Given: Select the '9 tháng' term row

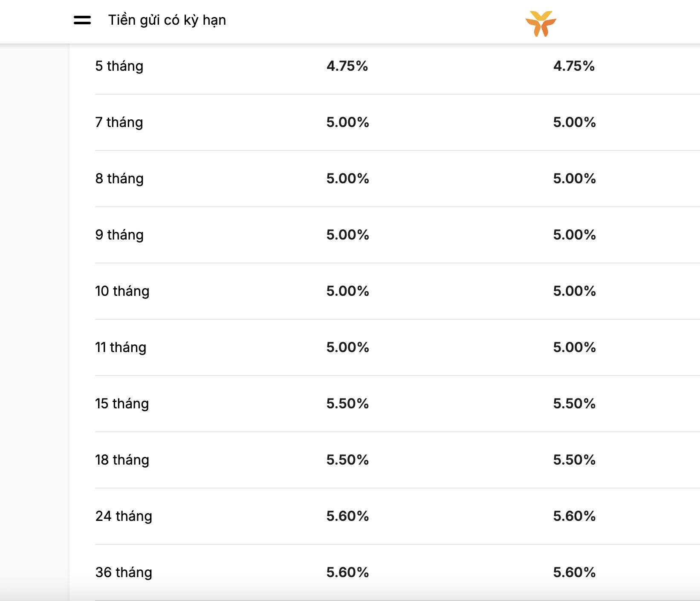Looking at the screenshot, I should coord(119,234).
